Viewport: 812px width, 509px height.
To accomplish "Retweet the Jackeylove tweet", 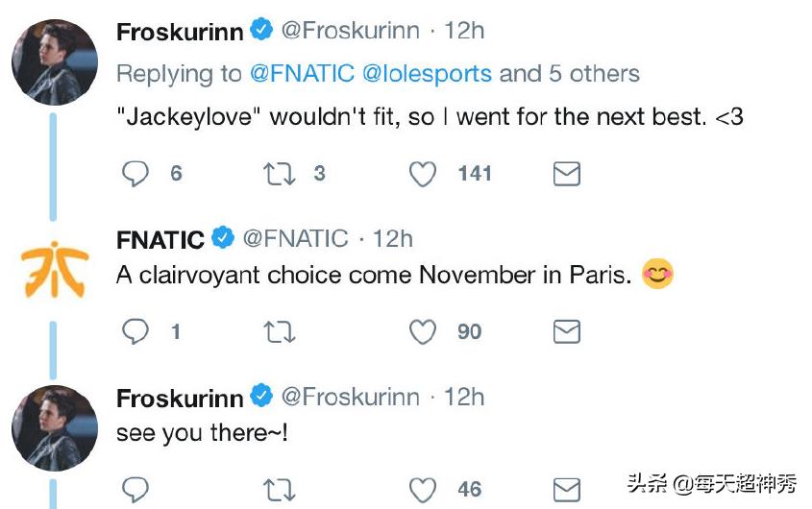I will (x=279, y=174).
